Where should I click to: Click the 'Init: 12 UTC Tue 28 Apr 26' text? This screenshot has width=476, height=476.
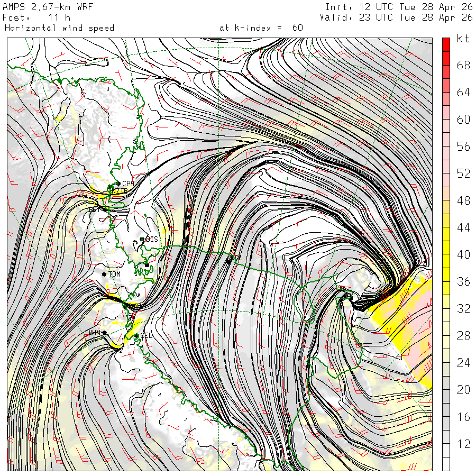tap(399, 7)
